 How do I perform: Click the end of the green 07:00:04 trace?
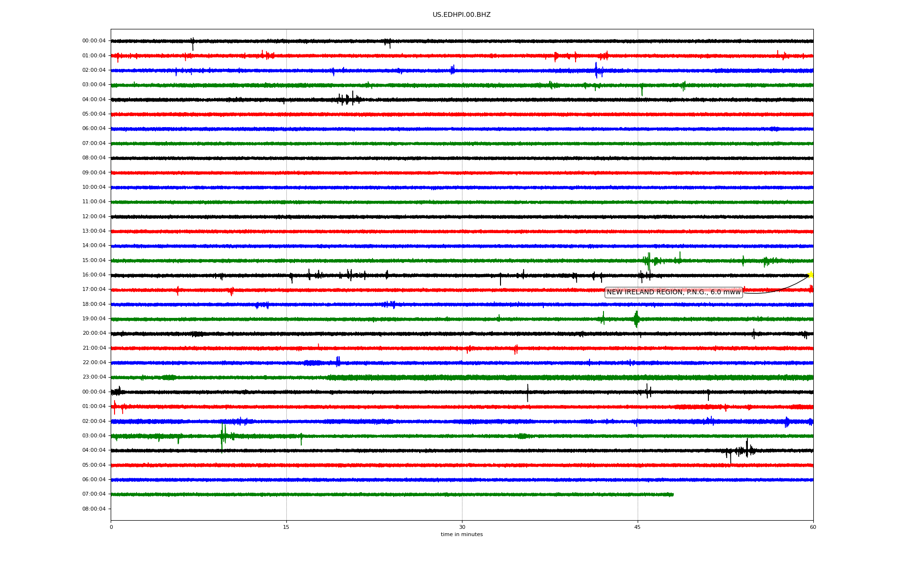[672, 495]
